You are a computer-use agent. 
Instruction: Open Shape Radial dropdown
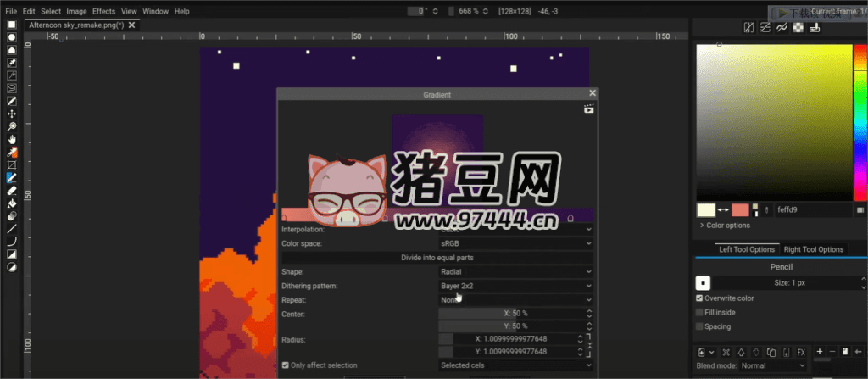[516, 272]
